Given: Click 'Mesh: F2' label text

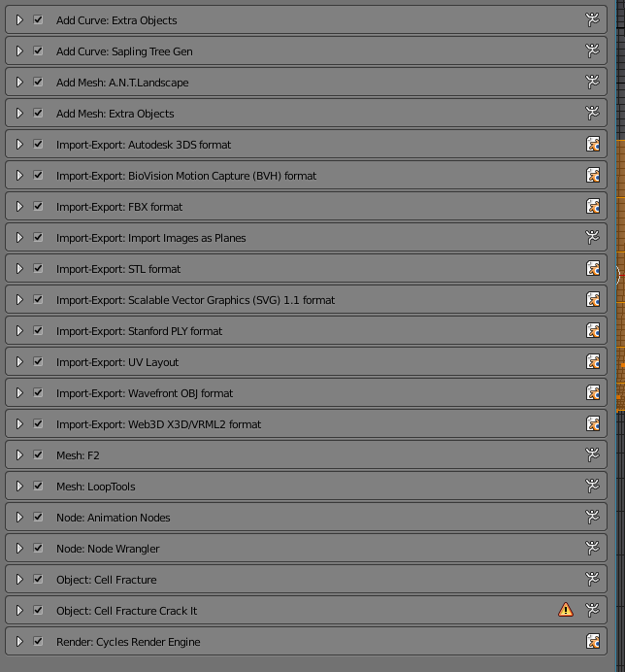Looking at the screenshot, I should [78, 455].
